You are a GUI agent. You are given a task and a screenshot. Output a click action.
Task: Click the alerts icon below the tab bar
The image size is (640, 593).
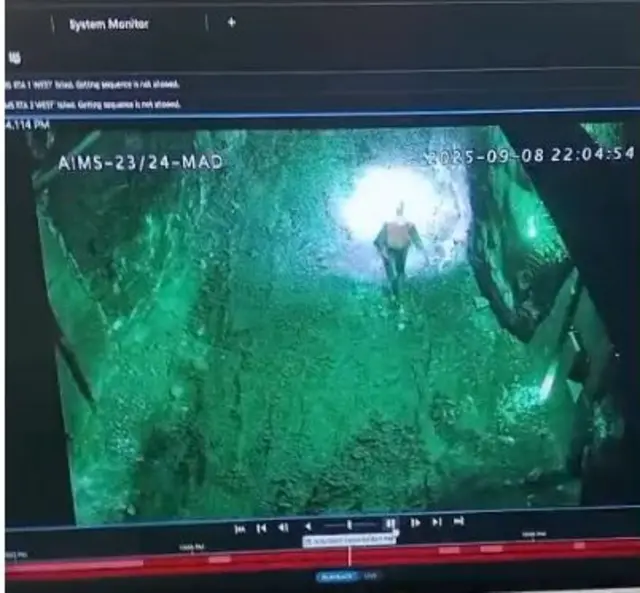[14, 58]
